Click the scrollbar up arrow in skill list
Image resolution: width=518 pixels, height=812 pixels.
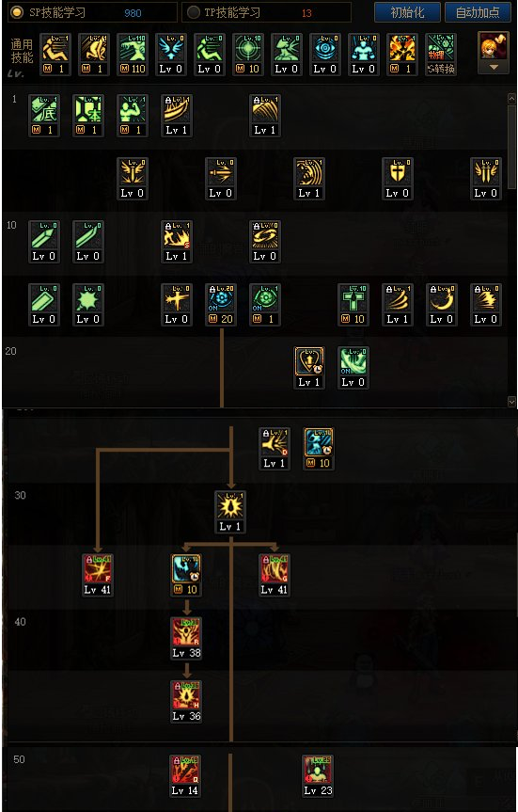(x=511, y=99)
